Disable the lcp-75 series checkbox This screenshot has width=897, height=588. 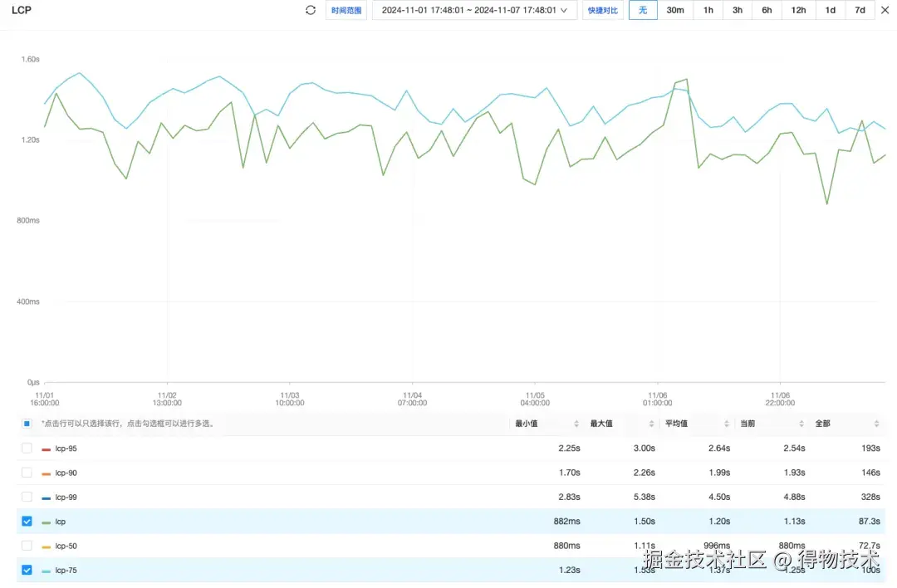pyautogui.click(x=27, y=571)
